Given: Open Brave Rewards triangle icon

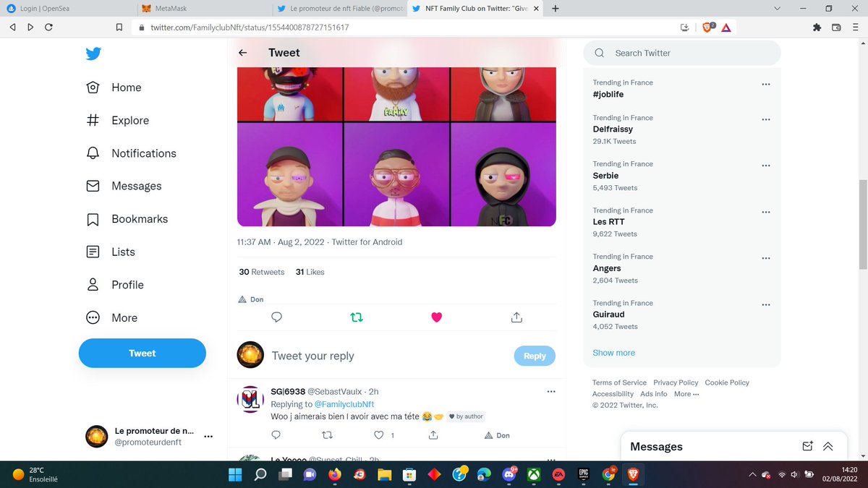Looking at the screenshot, I should [726, 27].
